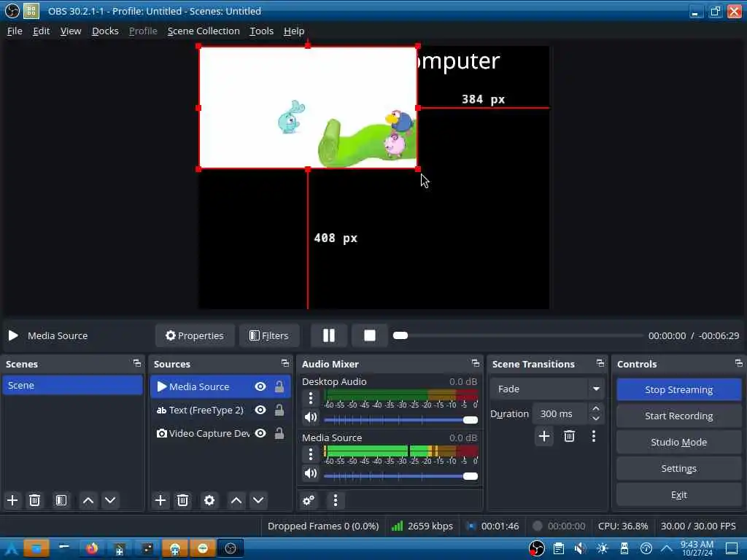Lock the Text (FreeType 2) source
Image resolution: width=747 pixels, height=560 pixels.
tap(279, 410)
